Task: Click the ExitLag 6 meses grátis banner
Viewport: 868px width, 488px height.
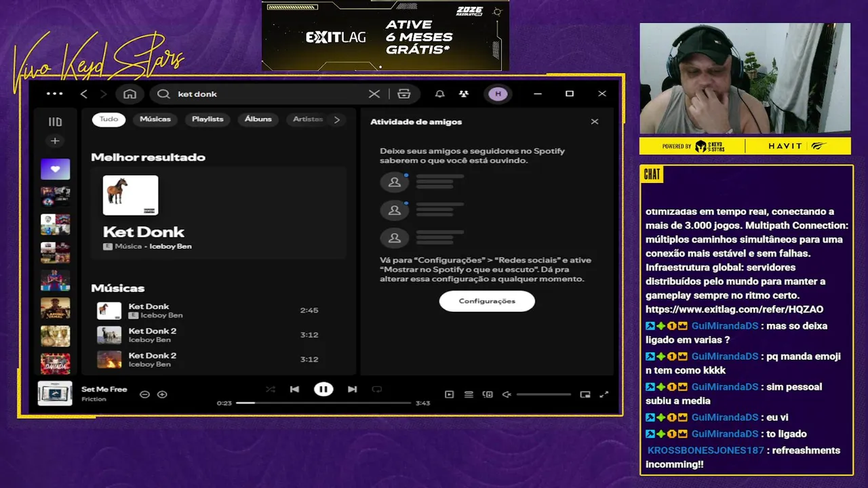Action: tap(385, 35)
